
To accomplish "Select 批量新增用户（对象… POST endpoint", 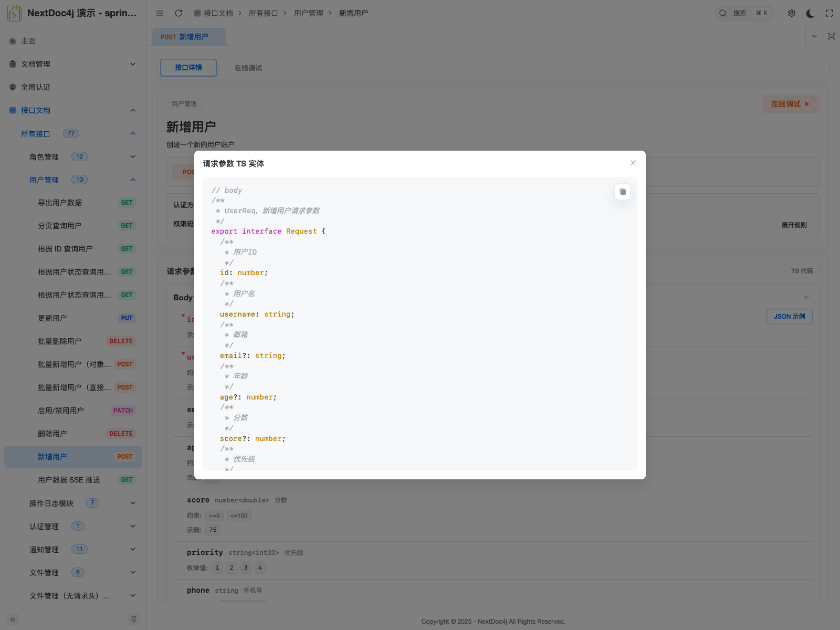I will (73, 364).
